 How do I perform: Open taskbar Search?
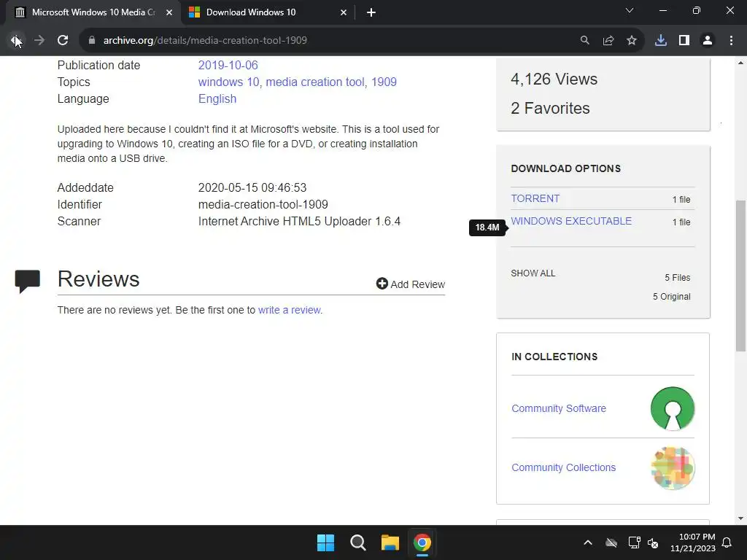pos(357,542)
